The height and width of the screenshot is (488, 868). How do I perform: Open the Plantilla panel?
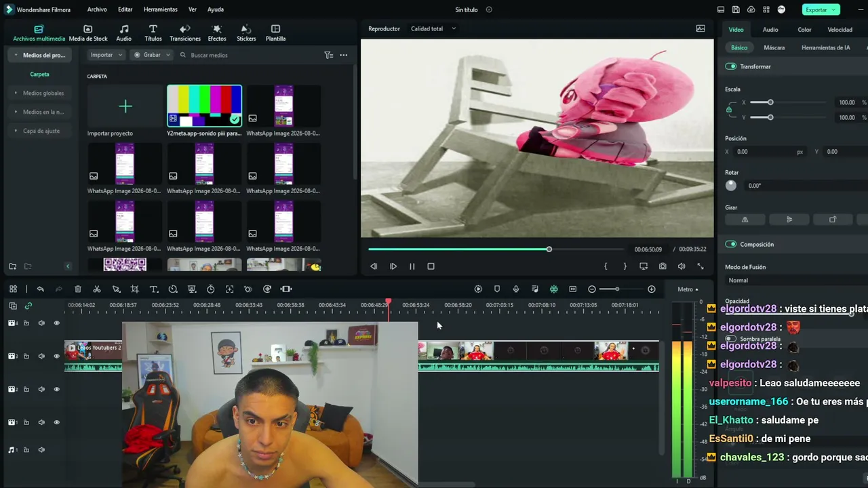(275, 33)
